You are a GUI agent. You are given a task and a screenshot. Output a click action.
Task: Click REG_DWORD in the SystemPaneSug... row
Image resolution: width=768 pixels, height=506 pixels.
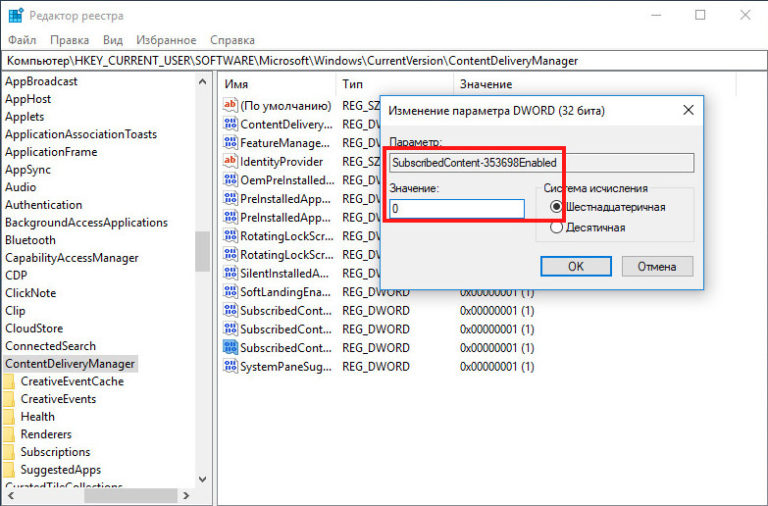point(376,366)
